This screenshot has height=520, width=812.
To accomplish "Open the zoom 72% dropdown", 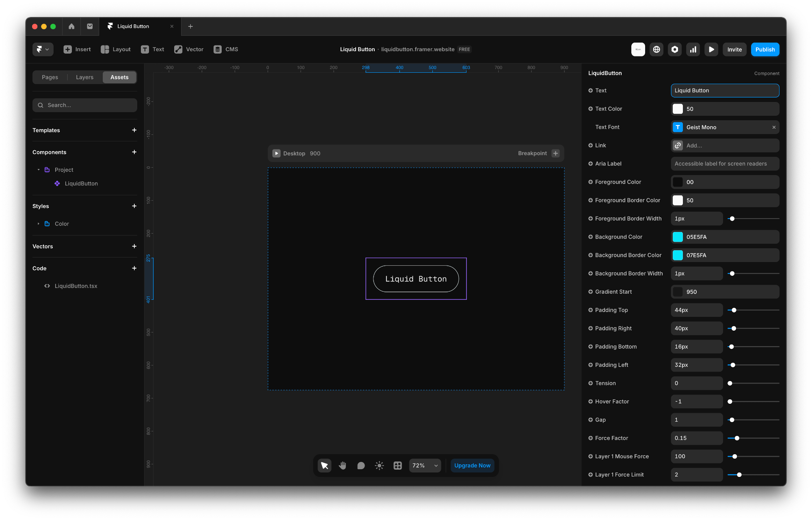I will coord(425,466).
